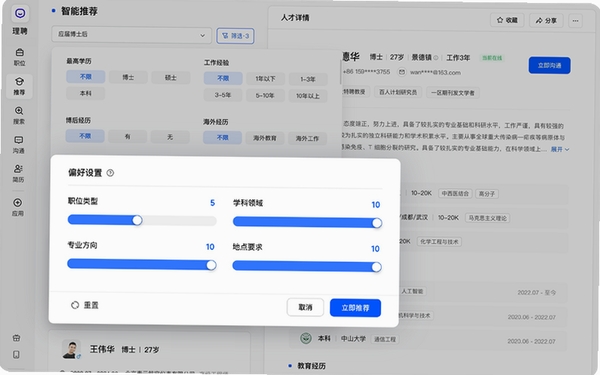Image resolution: width=600 pixels, height=375 pixels.
Task: Select 10年以上 work experience
Action: 308,96
